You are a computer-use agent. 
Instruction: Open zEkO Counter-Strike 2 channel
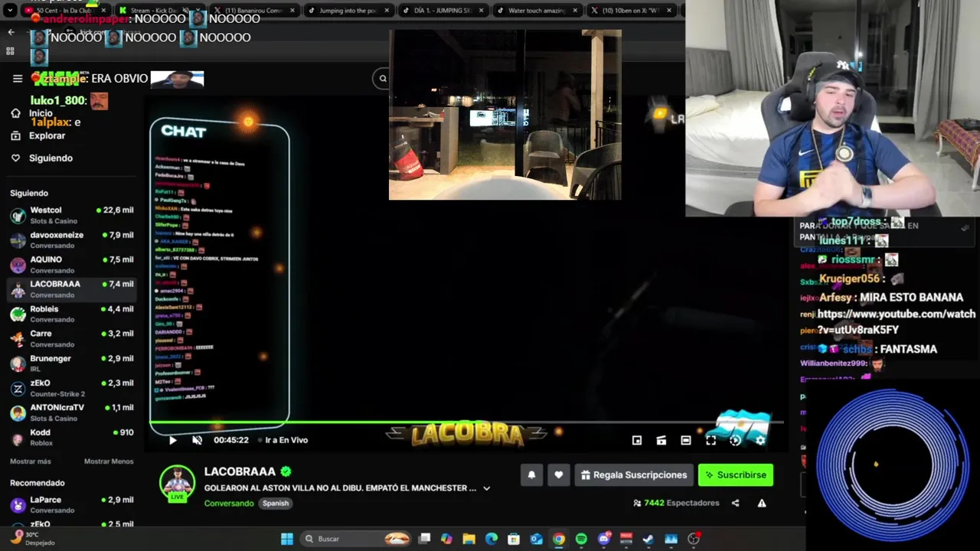coord(72,388)
